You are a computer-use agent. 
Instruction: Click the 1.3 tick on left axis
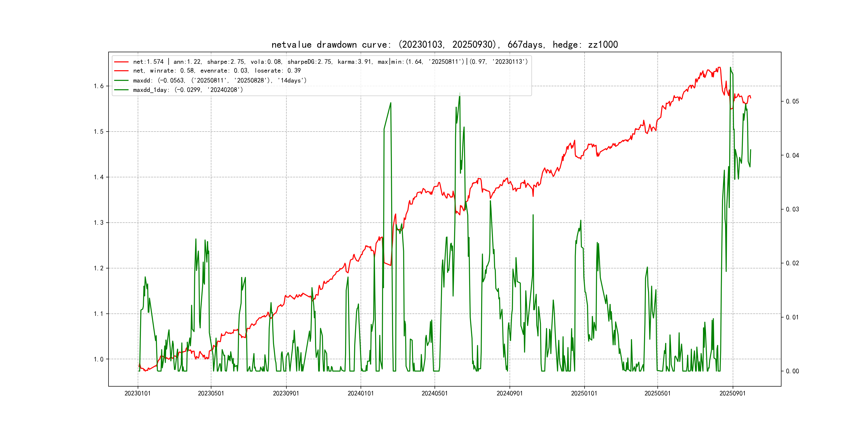click(99, 223)
